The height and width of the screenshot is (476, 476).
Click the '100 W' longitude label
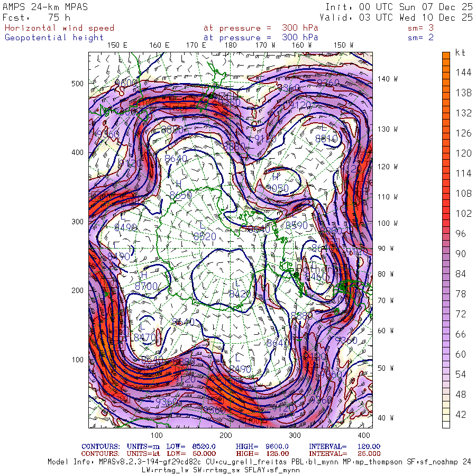click(x=387, y=223)
